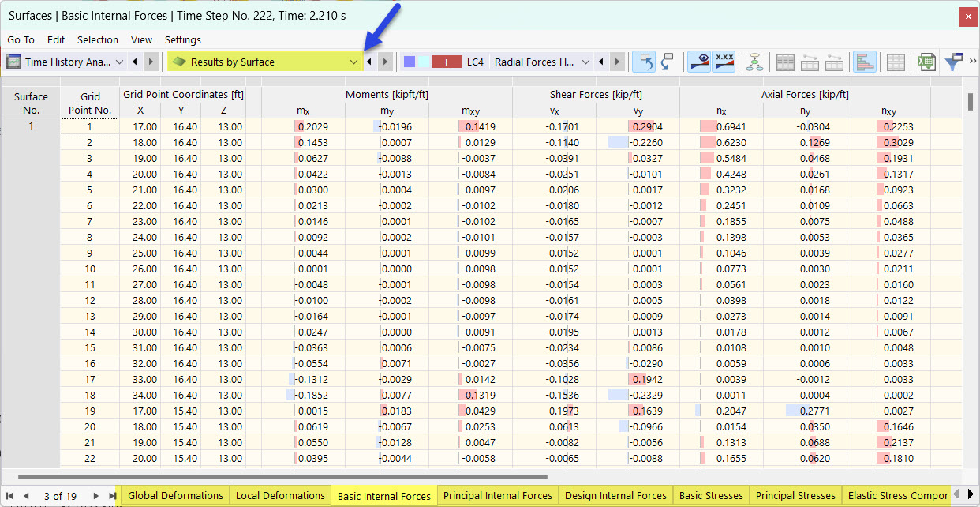Click the red L load case color block

446,62
